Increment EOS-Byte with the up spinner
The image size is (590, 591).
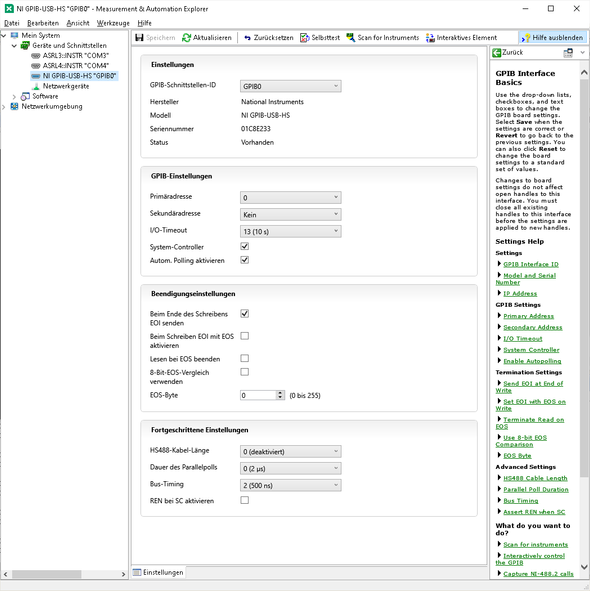[280, 393]
